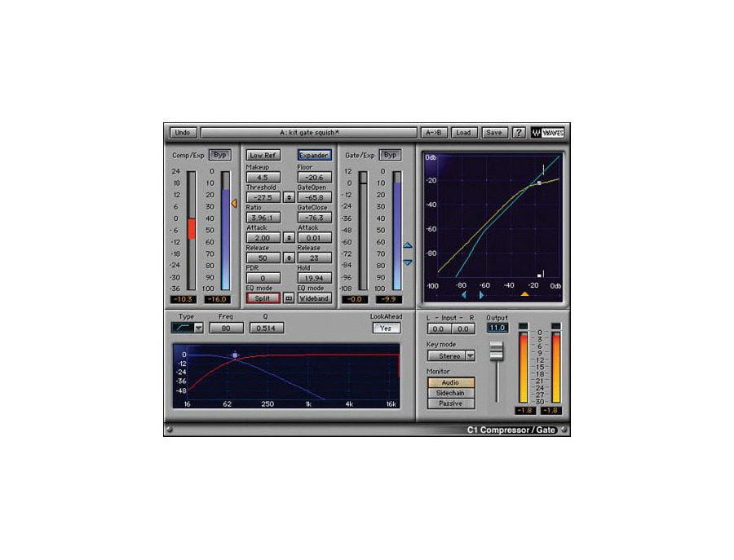Open the help question mark button
The height and width of the screenshot is (560, 734).
point(518,133)
